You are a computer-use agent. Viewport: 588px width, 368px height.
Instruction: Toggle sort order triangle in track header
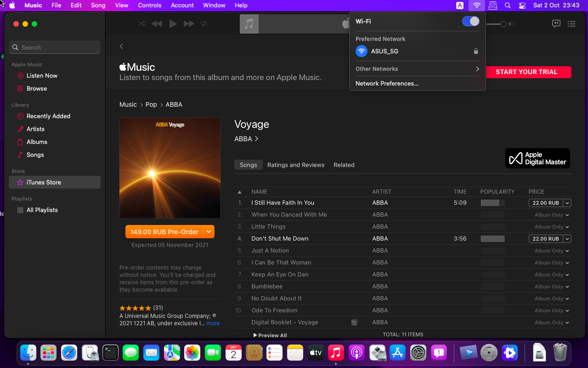click(239, 192)
